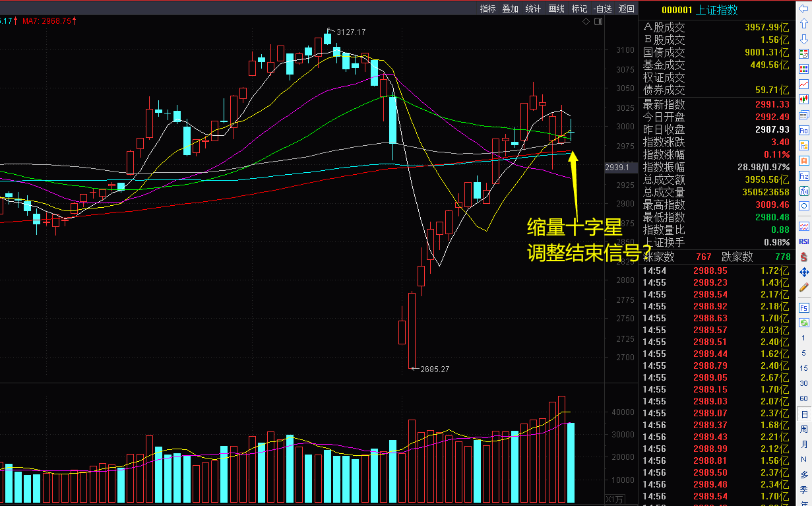Open the wavy indicator lines icon
This screenshot has height=506, width=812.
click(x=803, y=226)
